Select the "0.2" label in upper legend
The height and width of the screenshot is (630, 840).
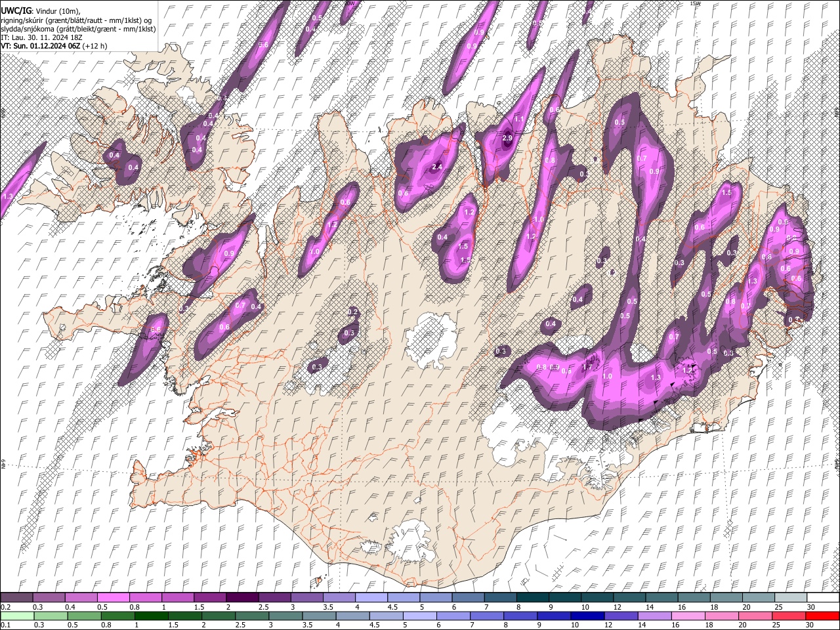click(5, 607)
